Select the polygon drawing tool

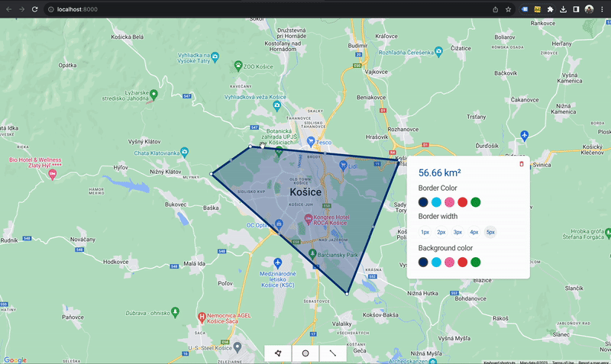pos(278,353)
